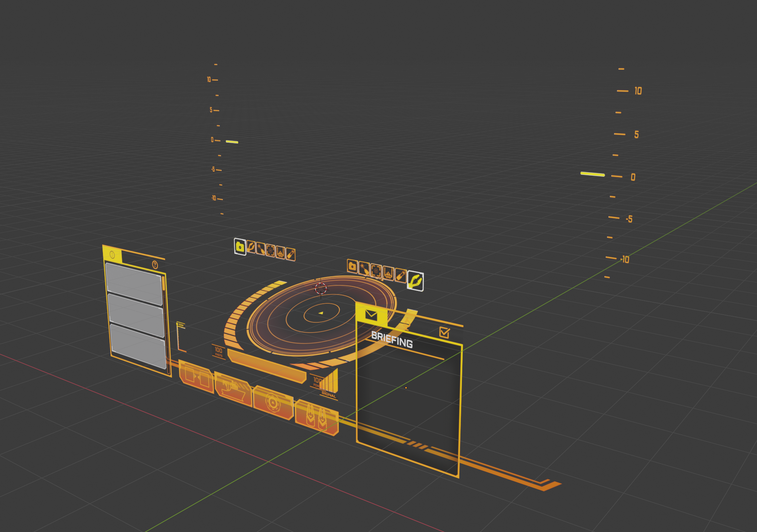Toggle the checkmark box on the BRIEFING panel
757x532 pixels.
tap(445, 331)
